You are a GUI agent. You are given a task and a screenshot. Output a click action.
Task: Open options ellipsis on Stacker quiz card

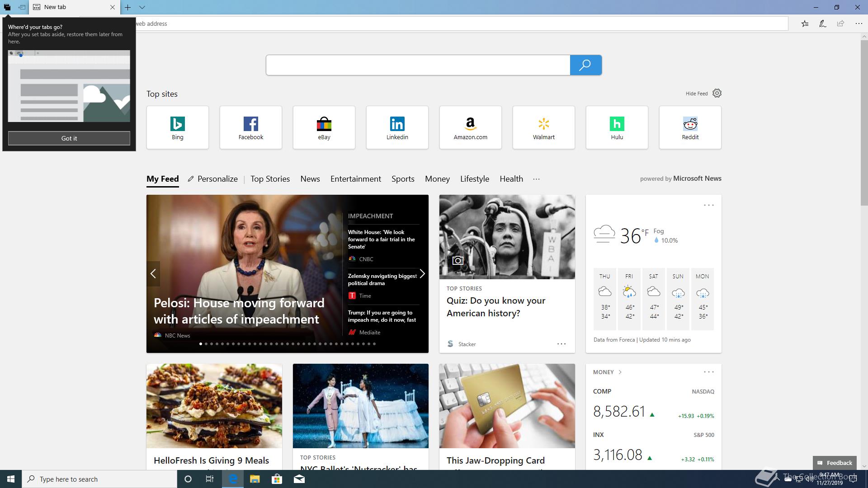pyautogui.click(x=561, y=344)
